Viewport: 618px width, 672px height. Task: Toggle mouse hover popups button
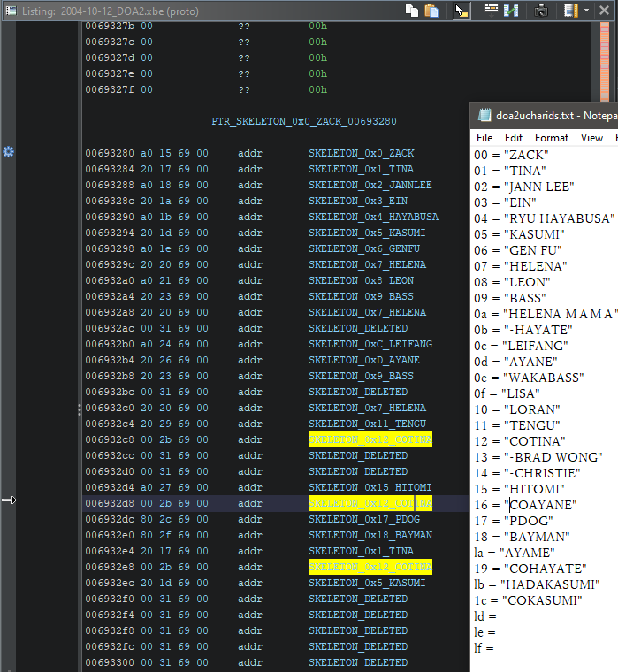(x=462, y=11)
